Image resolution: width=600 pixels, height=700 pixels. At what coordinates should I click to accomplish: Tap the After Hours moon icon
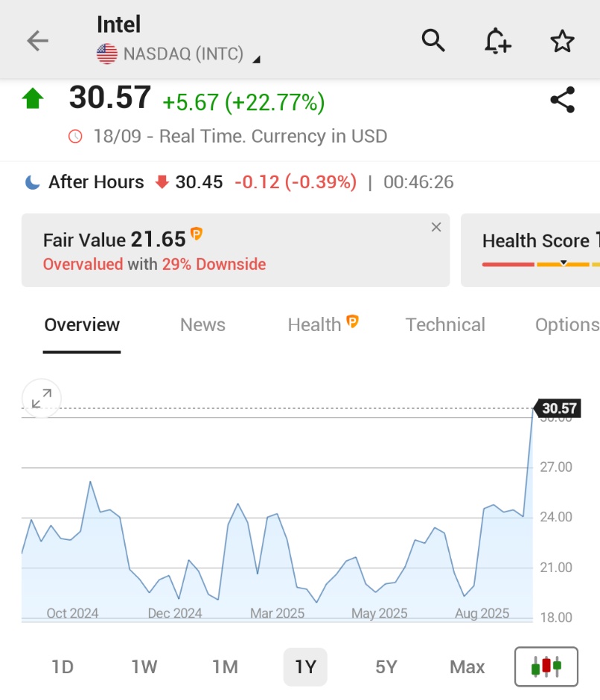[x=33, y=182]
